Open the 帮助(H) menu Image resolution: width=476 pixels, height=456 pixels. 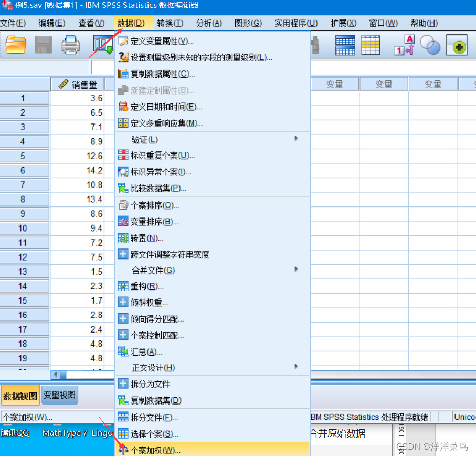click(424, 23)
